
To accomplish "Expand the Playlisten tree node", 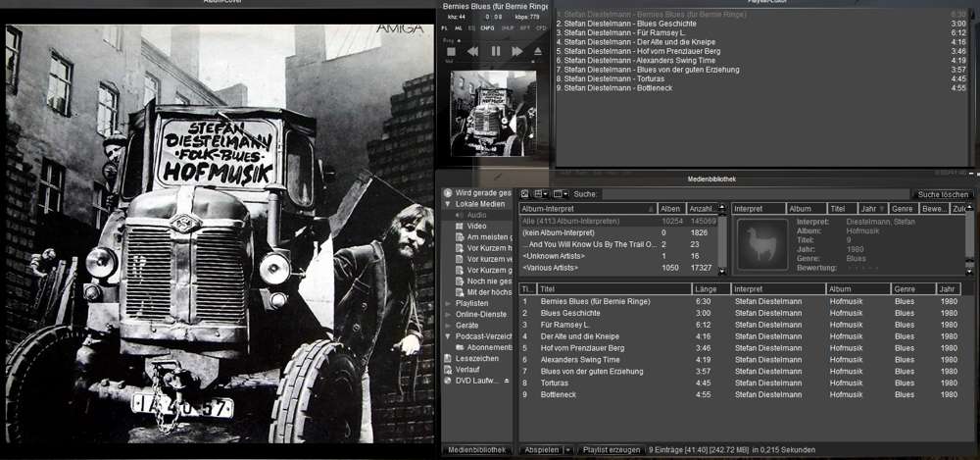I will (x=448, y=303).
